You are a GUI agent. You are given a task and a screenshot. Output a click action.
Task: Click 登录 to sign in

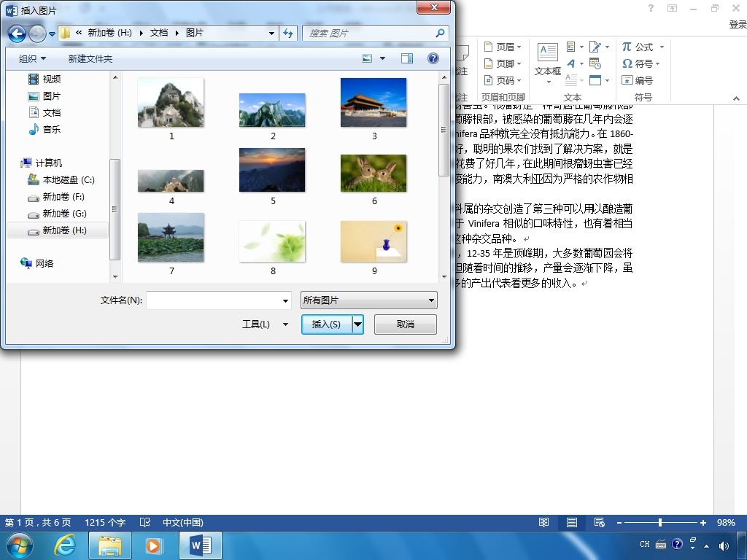(x=738, y=24)
